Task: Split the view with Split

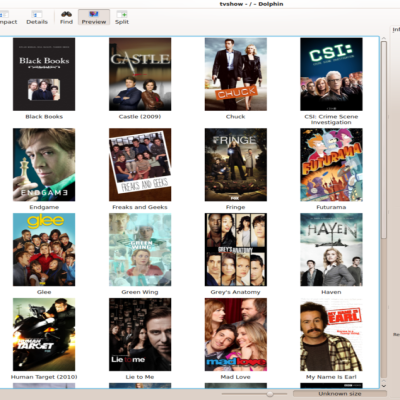Action: coord(122,17)
